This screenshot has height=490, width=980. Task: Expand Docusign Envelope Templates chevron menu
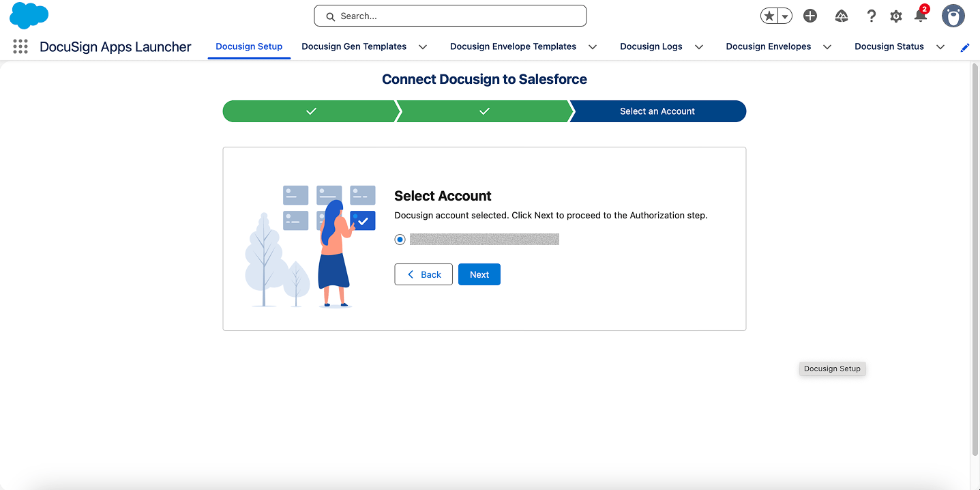coord(593,47)
